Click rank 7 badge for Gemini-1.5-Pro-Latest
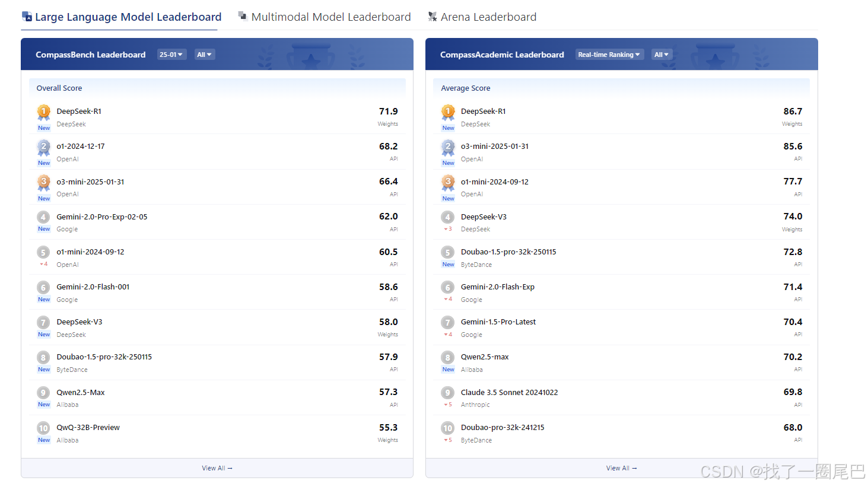 click(448, 322)
